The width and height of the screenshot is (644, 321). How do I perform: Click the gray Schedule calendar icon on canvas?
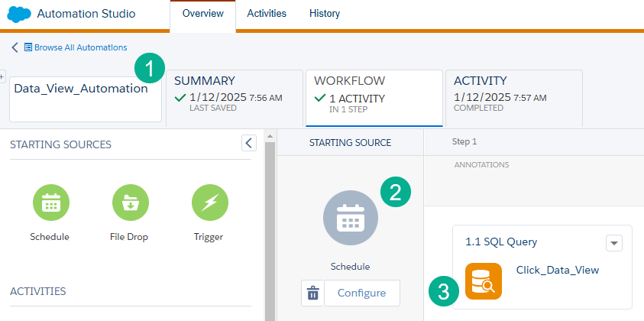pos(350,217)
